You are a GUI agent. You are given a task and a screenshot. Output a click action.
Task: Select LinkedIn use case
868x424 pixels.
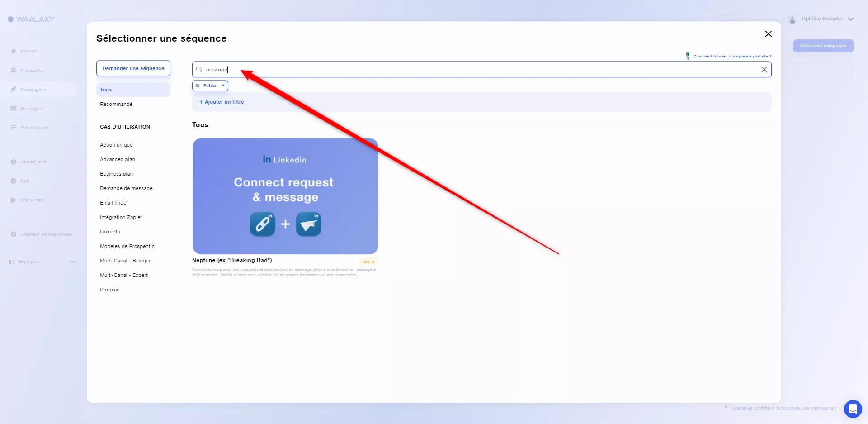110,232
